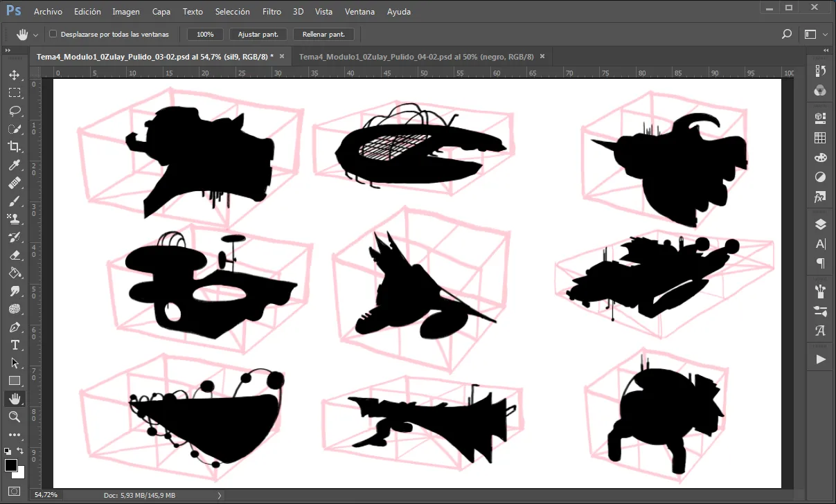Select the Zoom magnifier tool
This screenshot has width=836, height=504.
pos(15,417)
